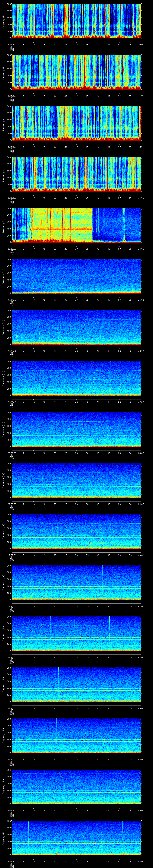Click the spectrogram starting at 22:35:00
This screenshot has width=153, height=868.
[x=76, y=327]
